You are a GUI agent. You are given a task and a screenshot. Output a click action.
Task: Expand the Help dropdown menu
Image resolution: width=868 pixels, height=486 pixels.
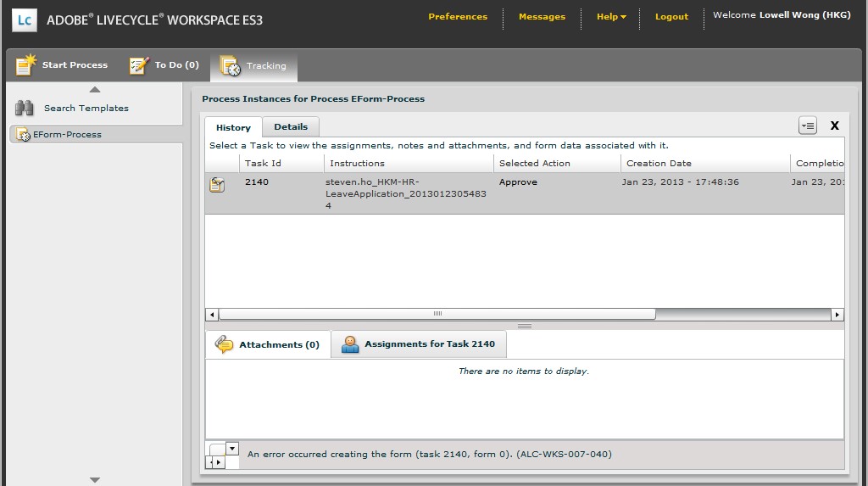[x=611, y=17]
